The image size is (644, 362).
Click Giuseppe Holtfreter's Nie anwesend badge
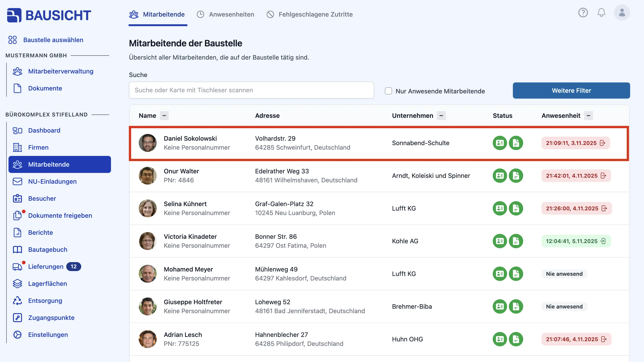click(564, 306)
